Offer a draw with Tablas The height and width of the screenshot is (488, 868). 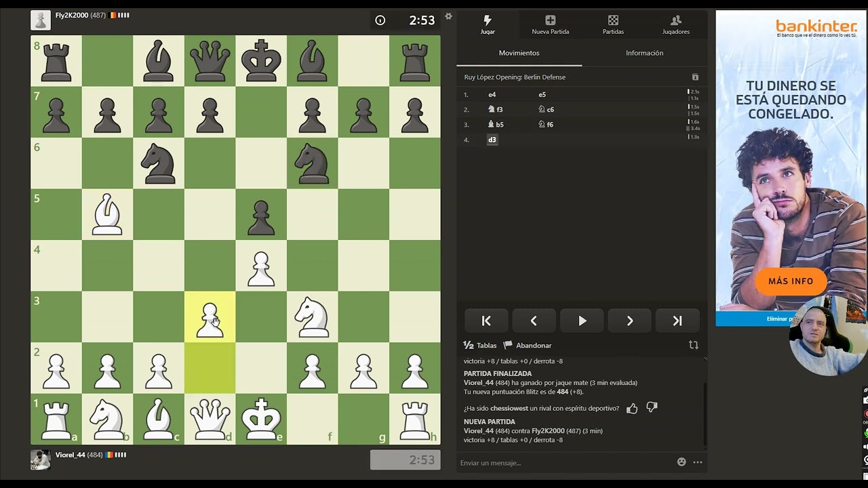pos(480,345)
